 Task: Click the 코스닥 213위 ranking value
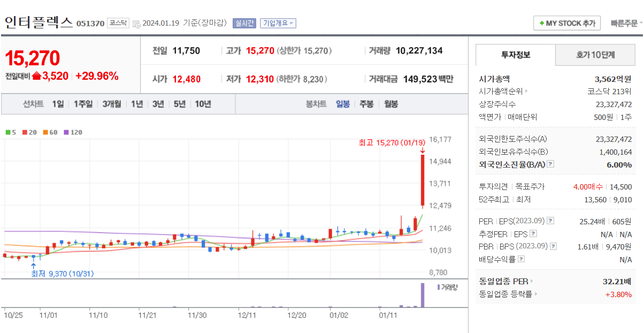click(x=609, y=92)
